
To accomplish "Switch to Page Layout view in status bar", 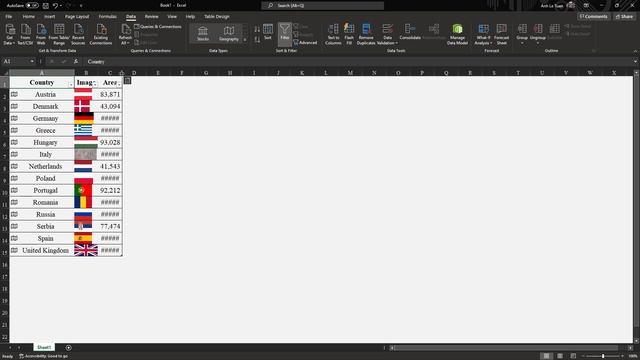I will [560, 356].
